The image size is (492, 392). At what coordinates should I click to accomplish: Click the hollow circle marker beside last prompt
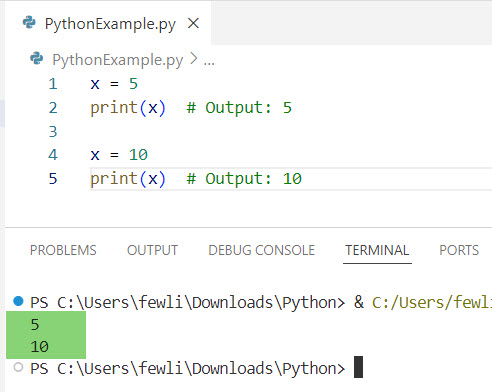coord(18,367)
